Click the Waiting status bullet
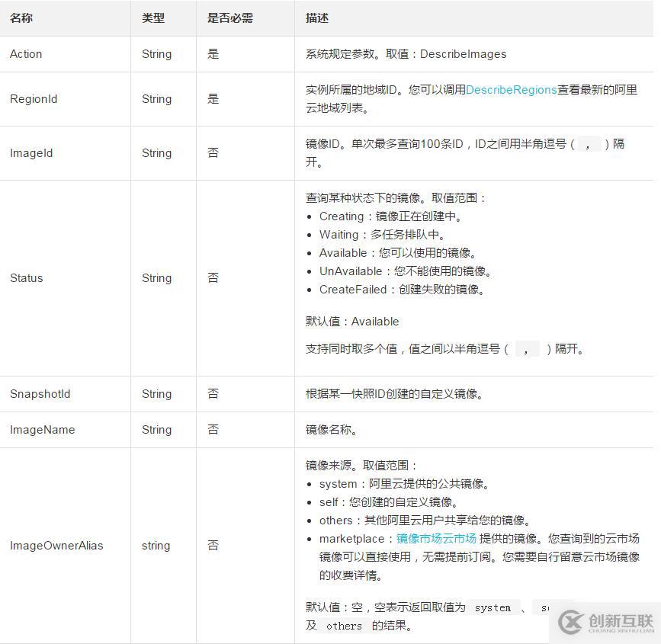The width and height of the screenshot is (661, 644). 383,235
